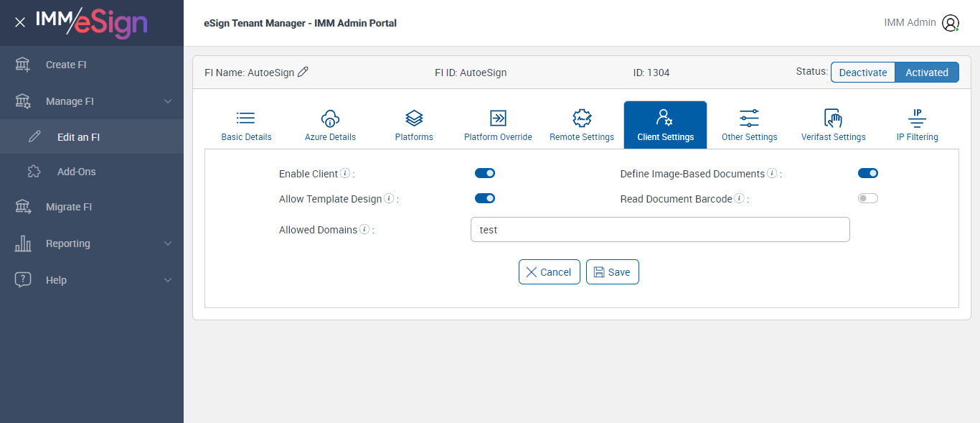Image resolution: width=980 pixels, height=423 pixels.
Task: Switch to the Platforms tab
Action: (x=414, y=125)
